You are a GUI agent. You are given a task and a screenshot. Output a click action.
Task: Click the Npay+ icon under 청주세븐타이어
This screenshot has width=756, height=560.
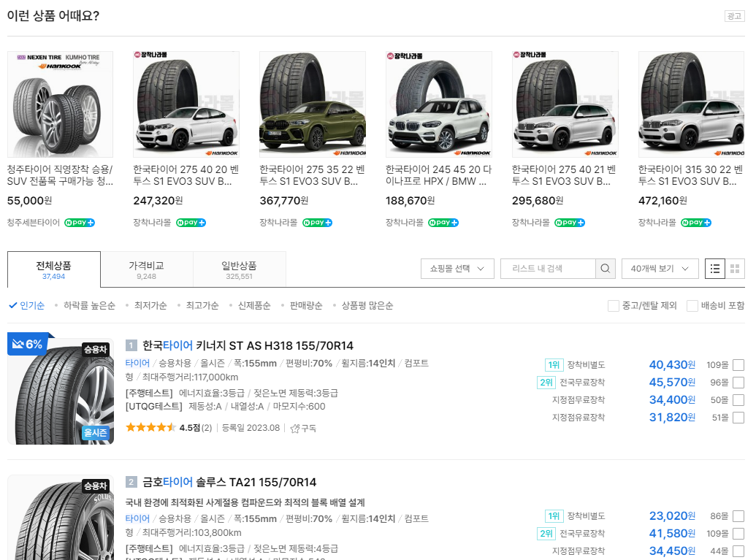point(79,222)
